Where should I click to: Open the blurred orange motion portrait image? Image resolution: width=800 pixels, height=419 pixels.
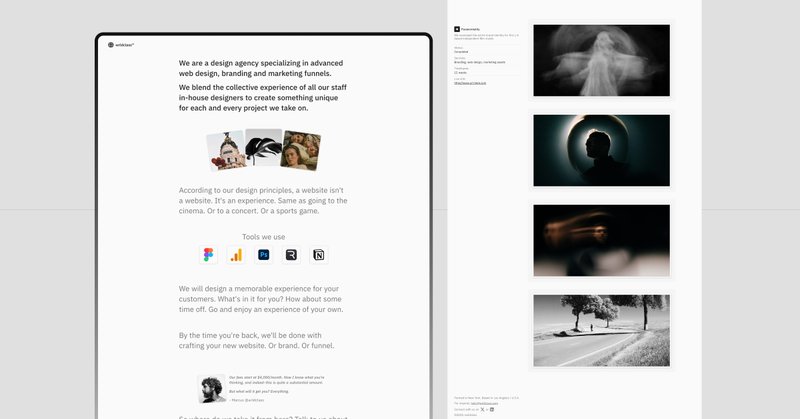602,240
